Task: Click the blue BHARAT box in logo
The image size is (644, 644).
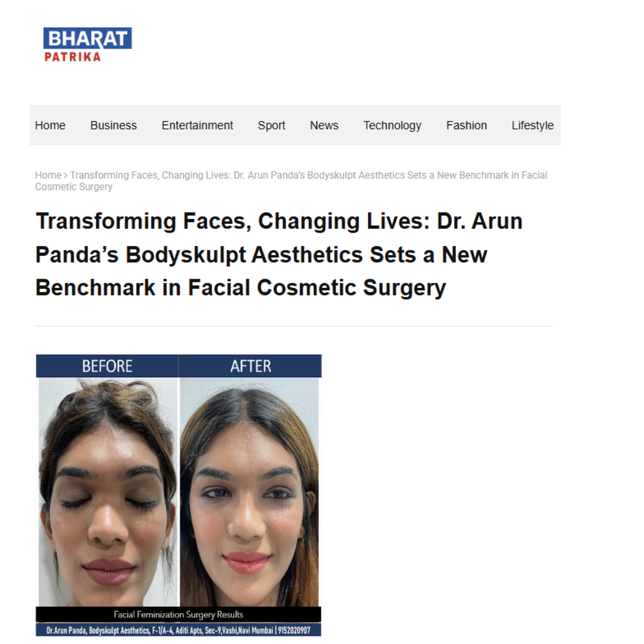Action: coord(87,38)
